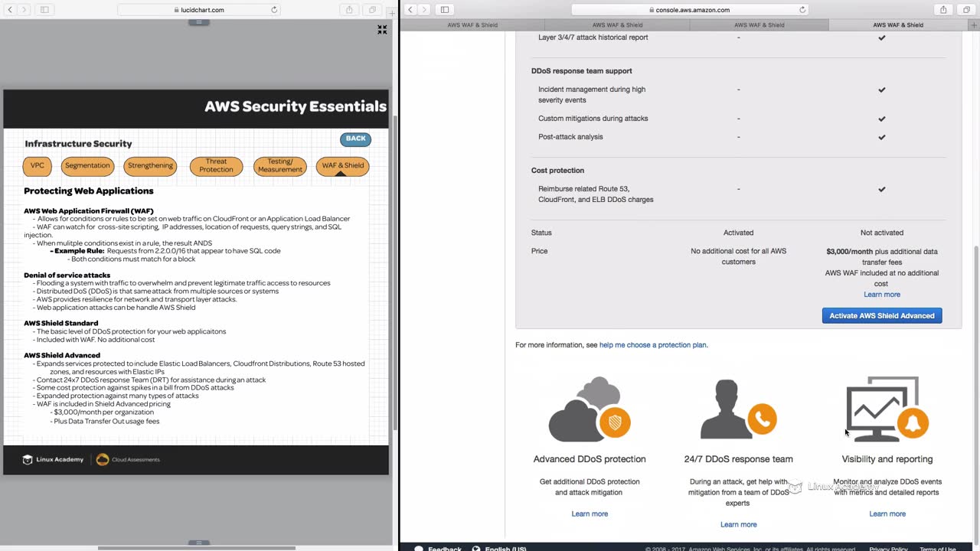Viewport: 980px width, 551px height.
Task: Click the console.aws.amazon.com address bar
Action: (690, 10)
